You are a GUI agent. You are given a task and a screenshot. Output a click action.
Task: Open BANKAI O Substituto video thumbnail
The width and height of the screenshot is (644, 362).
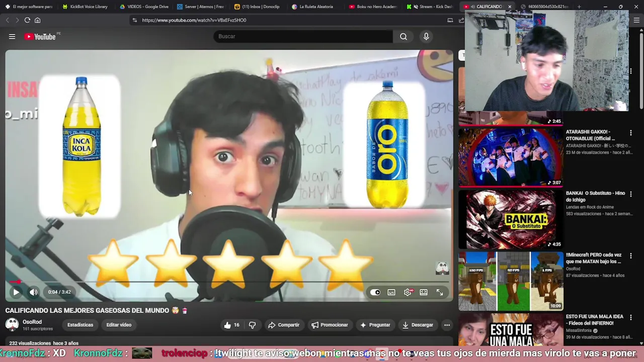511,219
